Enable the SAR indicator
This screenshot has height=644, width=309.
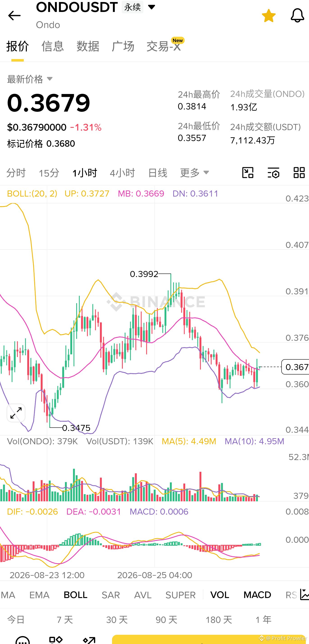tap(111, 595)
